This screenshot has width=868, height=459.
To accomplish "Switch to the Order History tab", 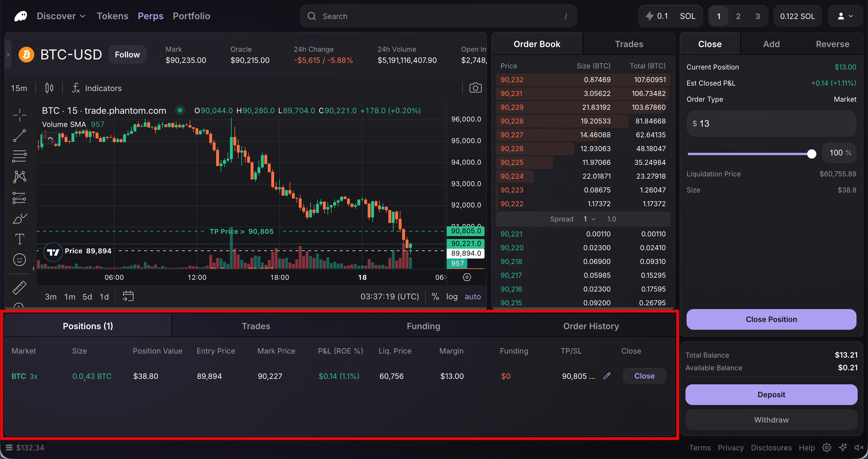I will pos(591,326).
